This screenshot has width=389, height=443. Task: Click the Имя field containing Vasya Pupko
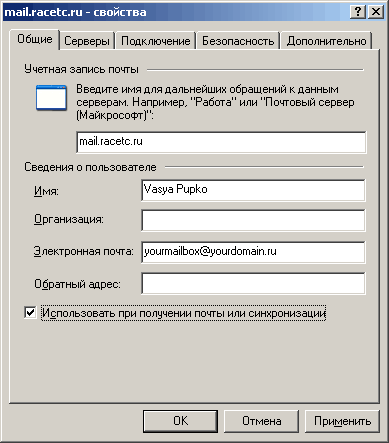click(x=253, y=190)
